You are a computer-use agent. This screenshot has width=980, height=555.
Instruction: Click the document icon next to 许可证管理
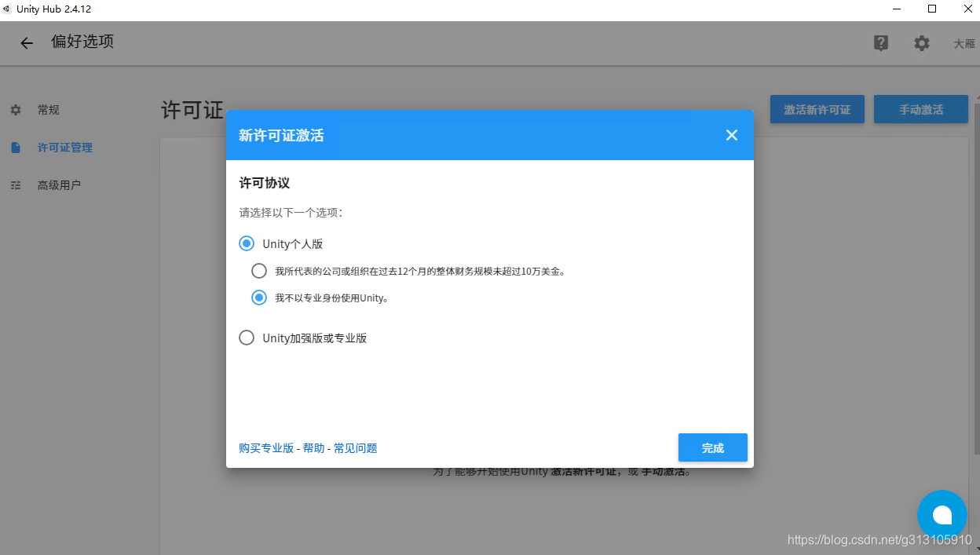16,148
